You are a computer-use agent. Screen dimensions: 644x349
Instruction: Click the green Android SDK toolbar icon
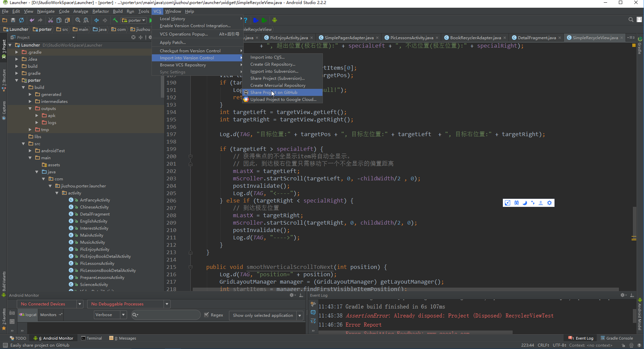[275, 20]
